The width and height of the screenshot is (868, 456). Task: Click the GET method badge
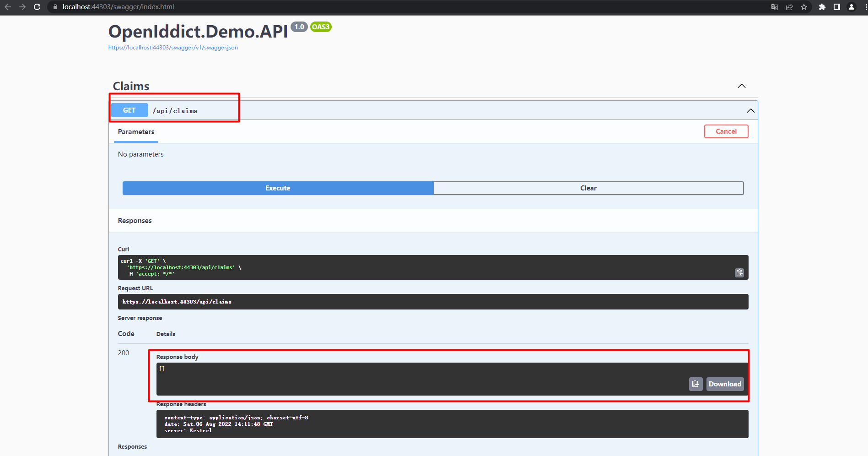coord(129,110)
